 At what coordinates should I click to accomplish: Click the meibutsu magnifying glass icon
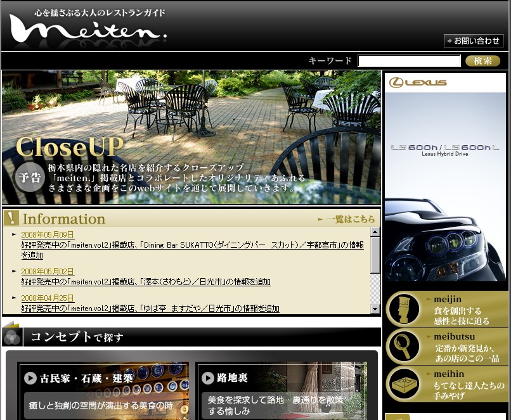[404, 347]
